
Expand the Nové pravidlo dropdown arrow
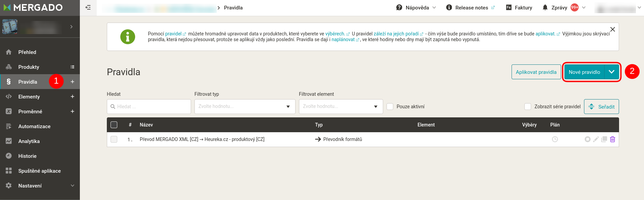(611, 72)
